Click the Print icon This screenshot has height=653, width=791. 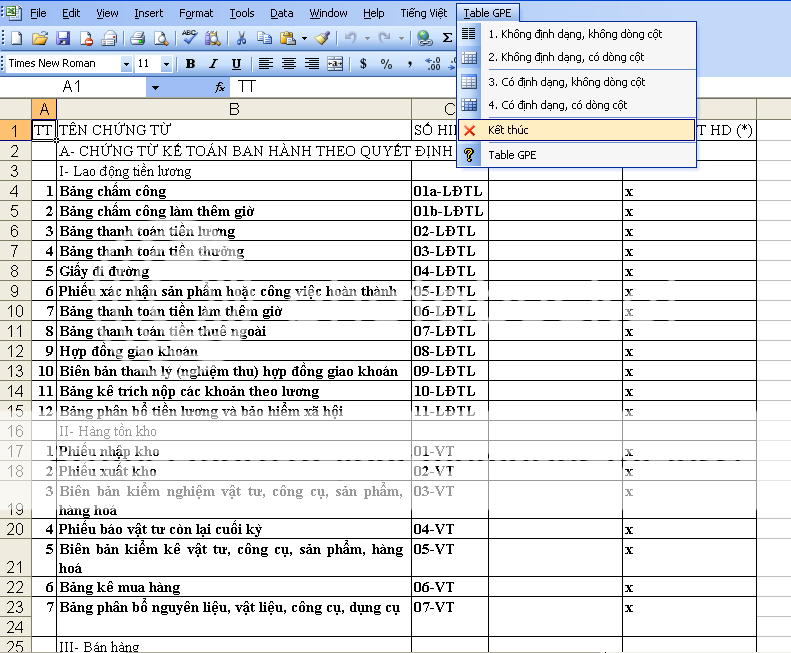(137, 38)
